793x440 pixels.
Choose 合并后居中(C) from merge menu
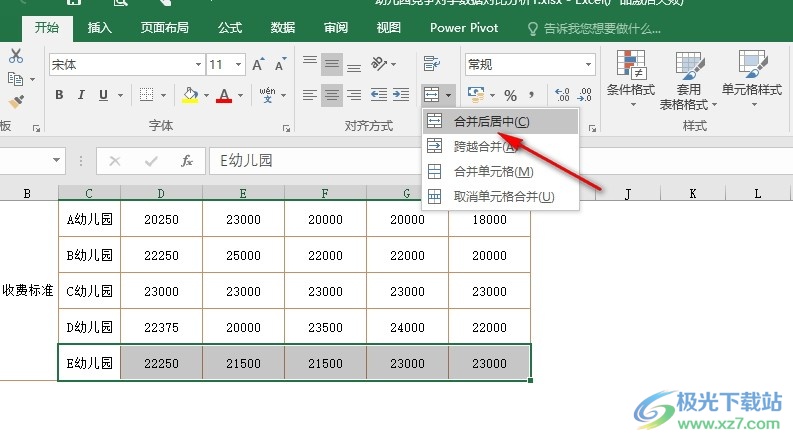500,121
